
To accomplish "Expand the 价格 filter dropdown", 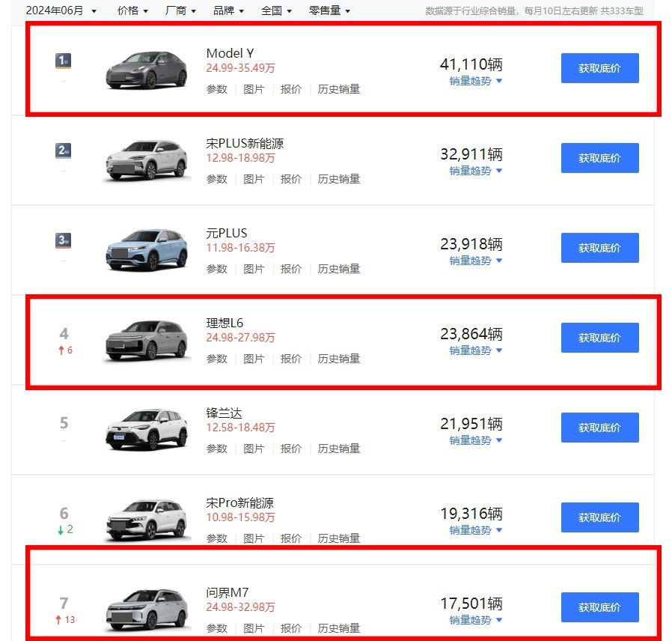I will tap(132, 10).
